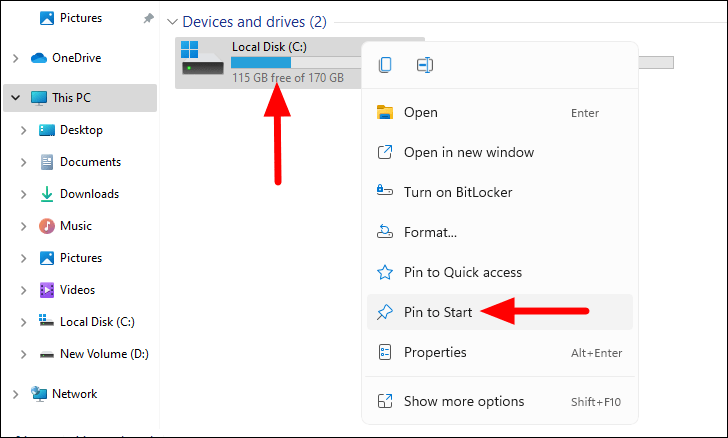Viewport: 728px width, 438px height.
Task: Click the Videos icon in sidebar
Action: point(46,290)
